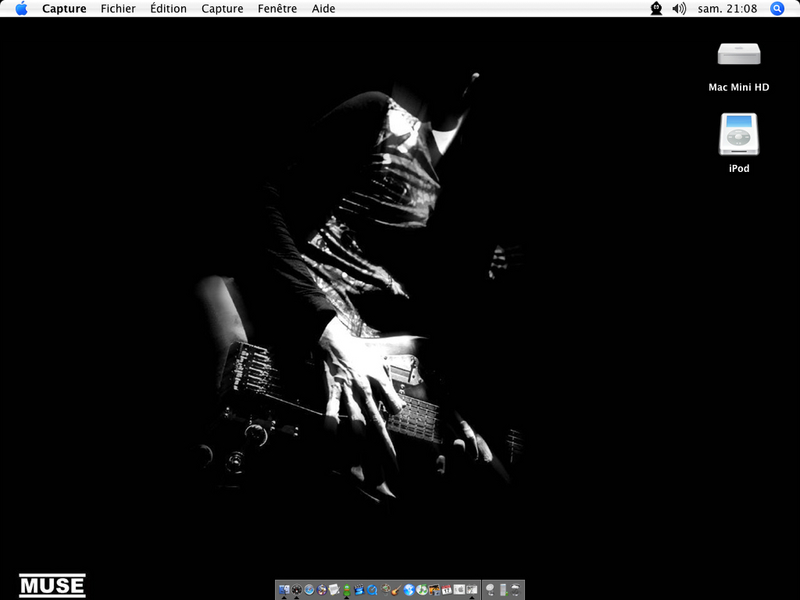Open TextEdit from the Dock
The width and height of the screenshot is (800, 600).
point(334,590)
